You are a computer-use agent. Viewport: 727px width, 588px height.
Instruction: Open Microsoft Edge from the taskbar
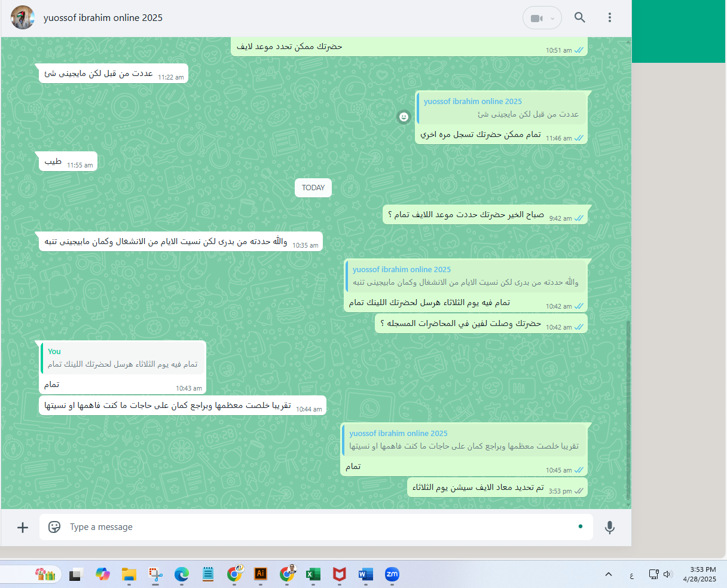click(182, 575)
